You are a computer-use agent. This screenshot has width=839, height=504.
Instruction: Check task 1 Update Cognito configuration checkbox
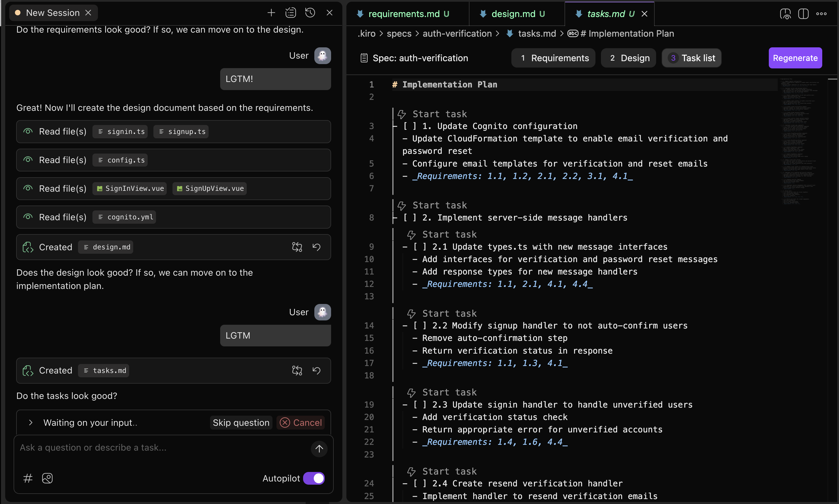[410, 126]
